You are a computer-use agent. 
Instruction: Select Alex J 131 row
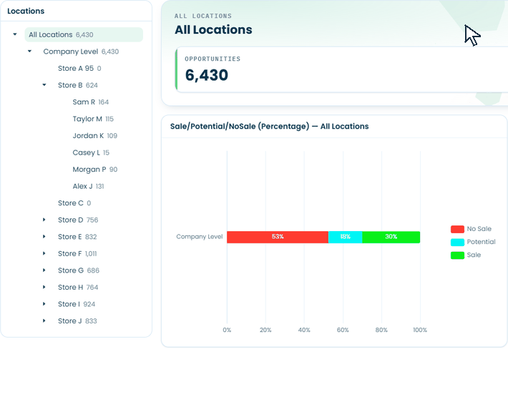click(88, 186)
